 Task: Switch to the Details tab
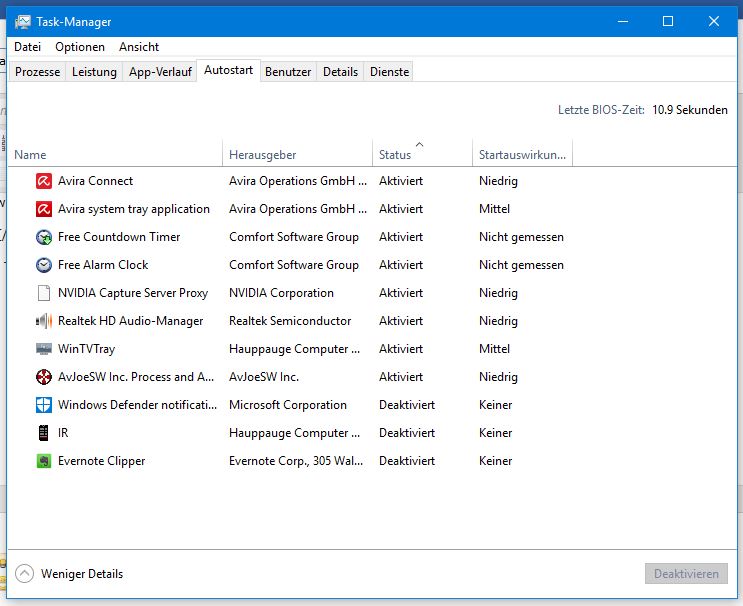(340, 72)
